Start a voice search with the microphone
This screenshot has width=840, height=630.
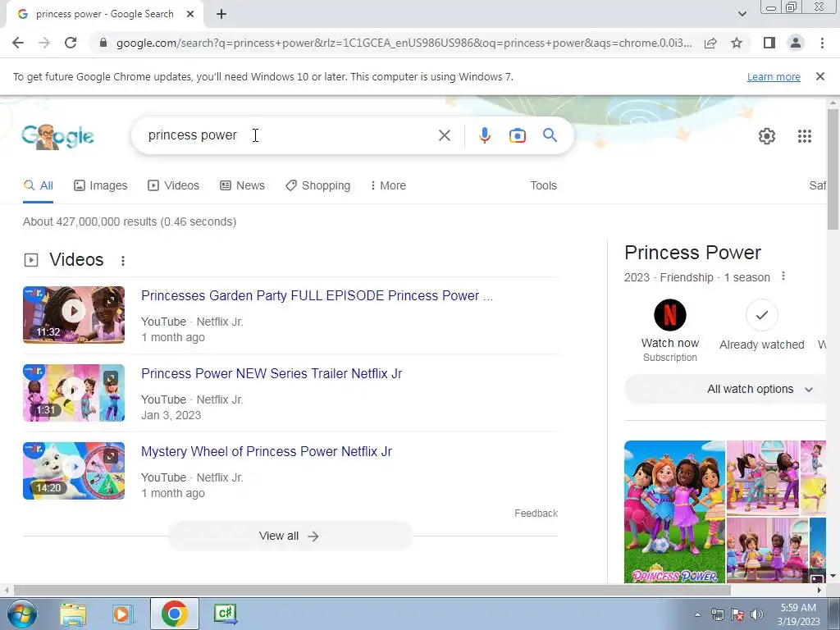click(484, 135)
